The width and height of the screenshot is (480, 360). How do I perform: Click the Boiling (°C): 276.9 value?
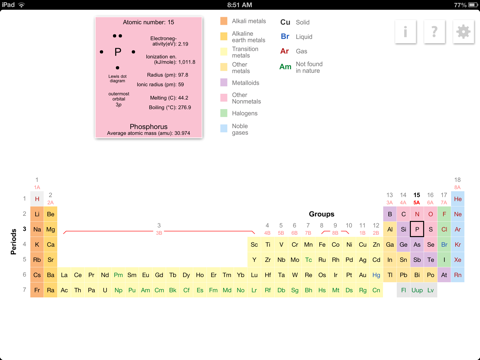pyautogui.click(x=170, y=107)
